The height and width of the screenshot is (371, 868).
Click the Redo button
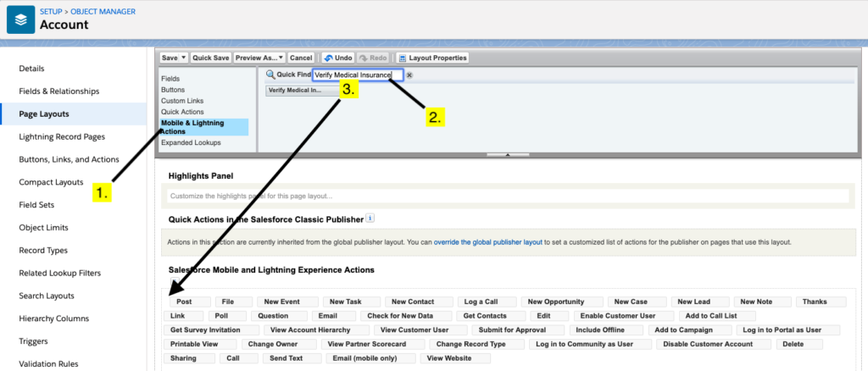point(372,58)
